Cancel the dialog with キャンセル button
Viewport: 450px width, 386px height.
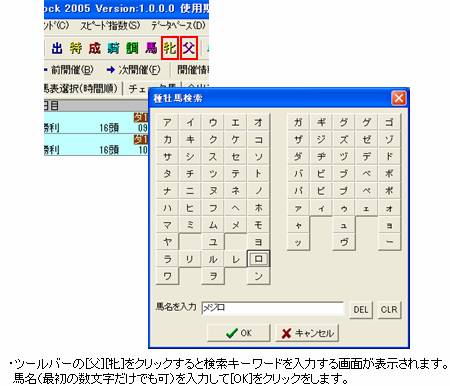tap(307, 333)
